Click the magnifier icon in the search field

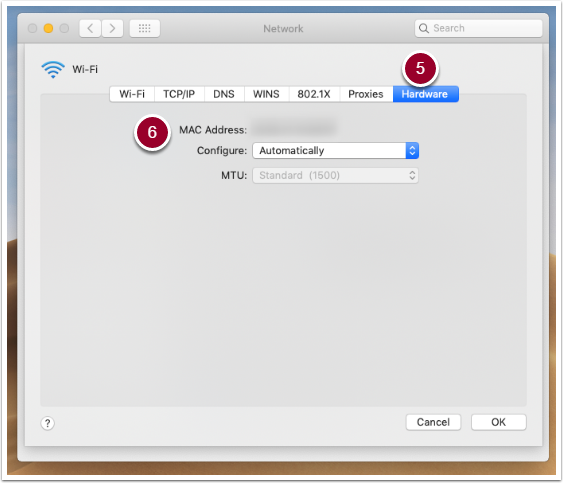coord(424,28)
